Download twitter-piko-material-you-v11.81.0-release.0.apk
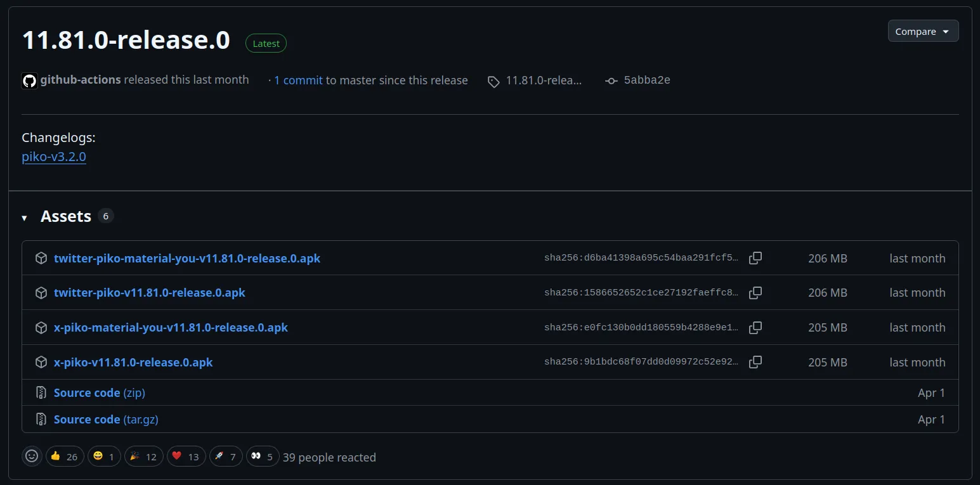The image size is (980, 485). [187, 258]
